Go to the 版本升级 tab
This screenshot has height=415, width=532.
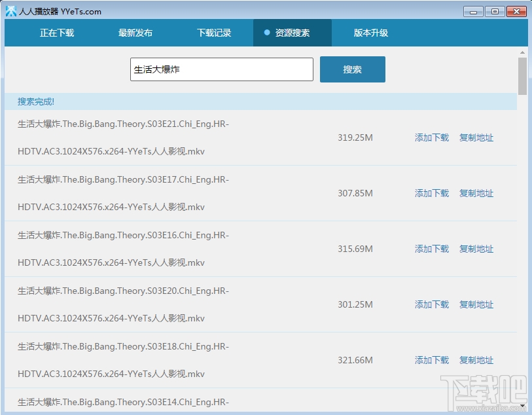(371, 33)
